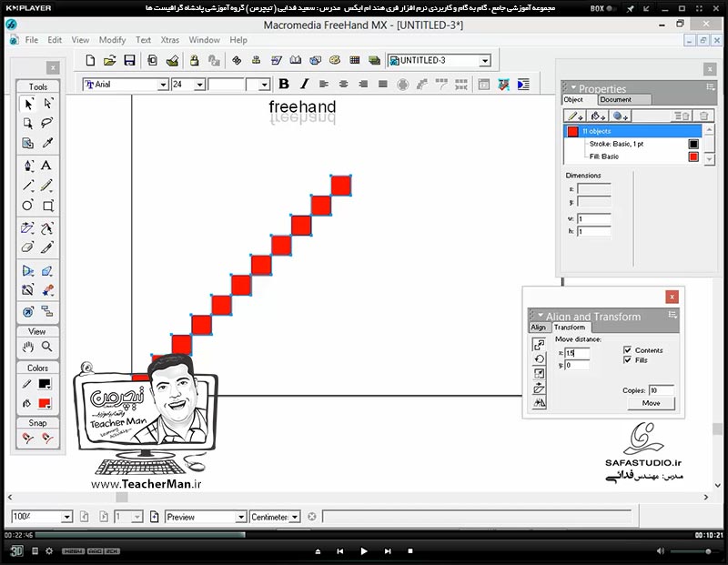Toggle bold text formatting
The width and height of the screenshot is (728, 565).
click(x=284, y=84)
